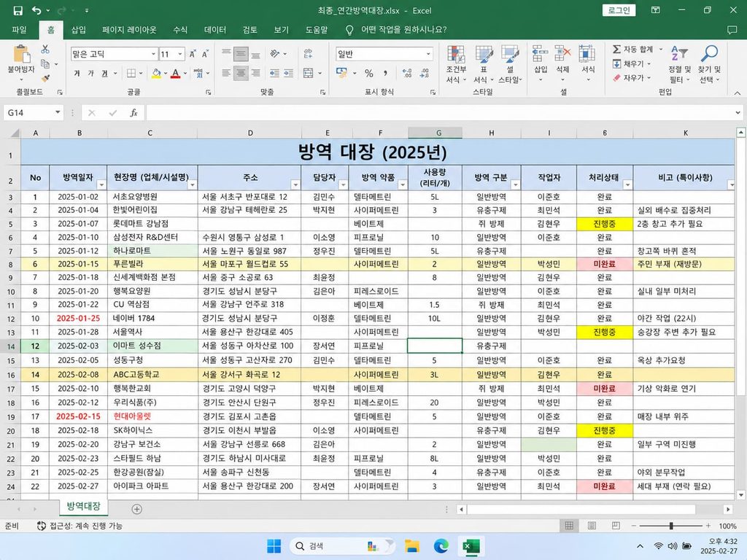Open the 파일 (File) tab
This screenshot has height=560, width=747.
pos(19,29)
